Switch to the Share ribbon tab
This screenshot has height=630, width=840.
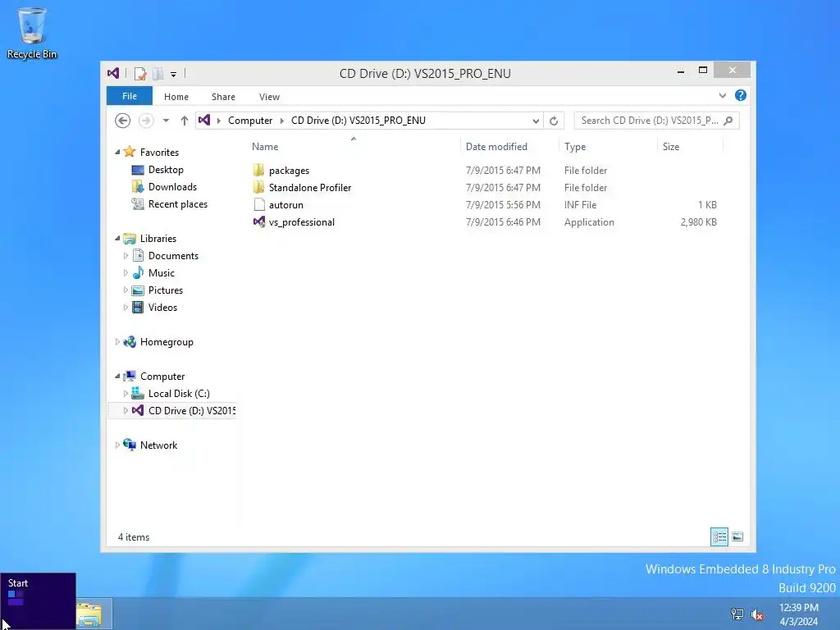click(x=223, y=97)
